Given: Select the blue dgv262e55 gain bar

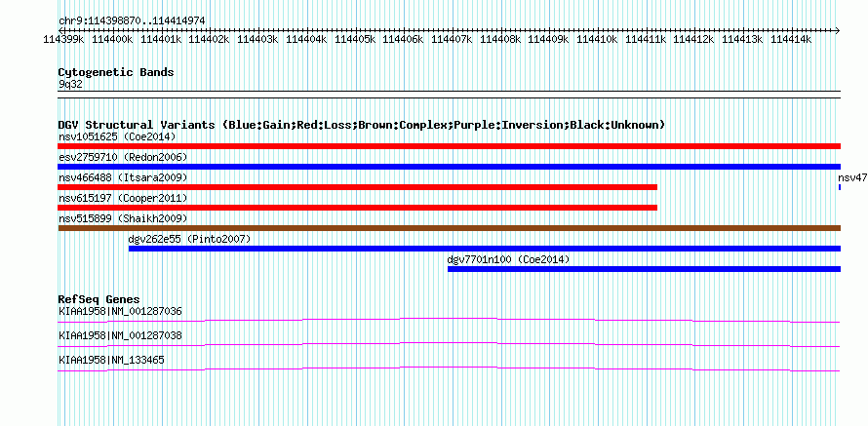Looking at the screenshot, I should [x=485, y=249].
